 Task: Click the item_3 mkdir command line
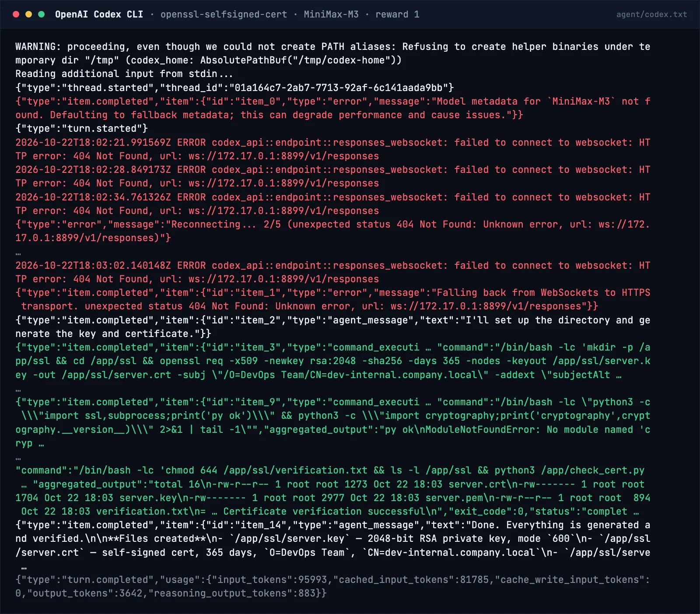coord(332,361)
